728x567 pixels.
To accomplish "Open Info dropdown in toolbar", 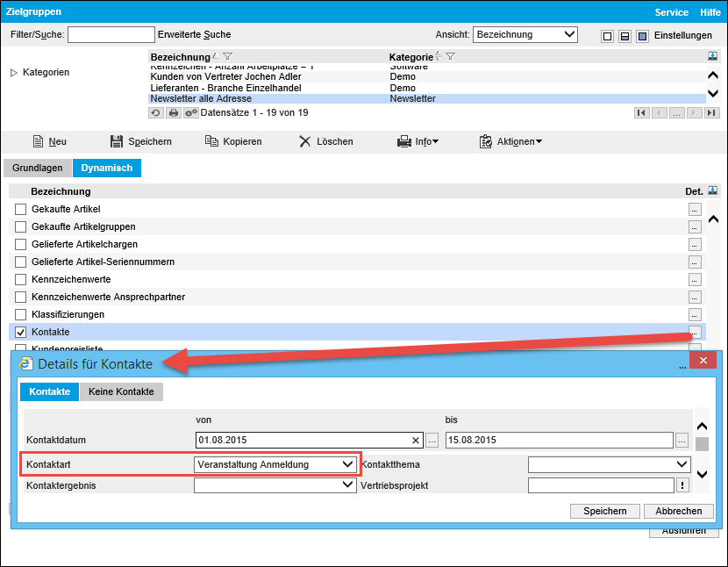I will [x=418, y=142].
